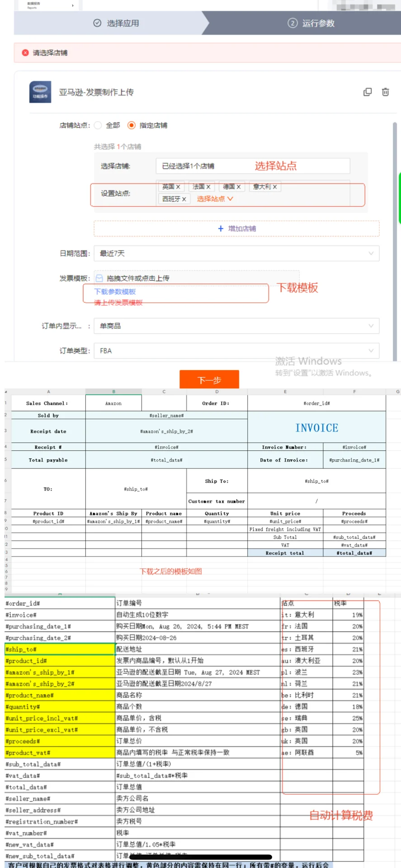The image size is (401, 868).
Task: Close the error alert red icon
Action: (25, 53)
